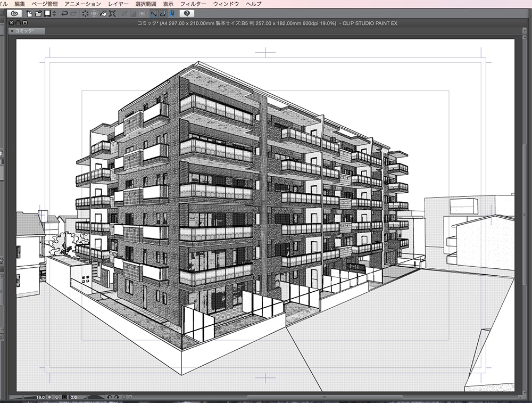Open the レイヤー menu
532x403 pixels.
click(119, 3)
